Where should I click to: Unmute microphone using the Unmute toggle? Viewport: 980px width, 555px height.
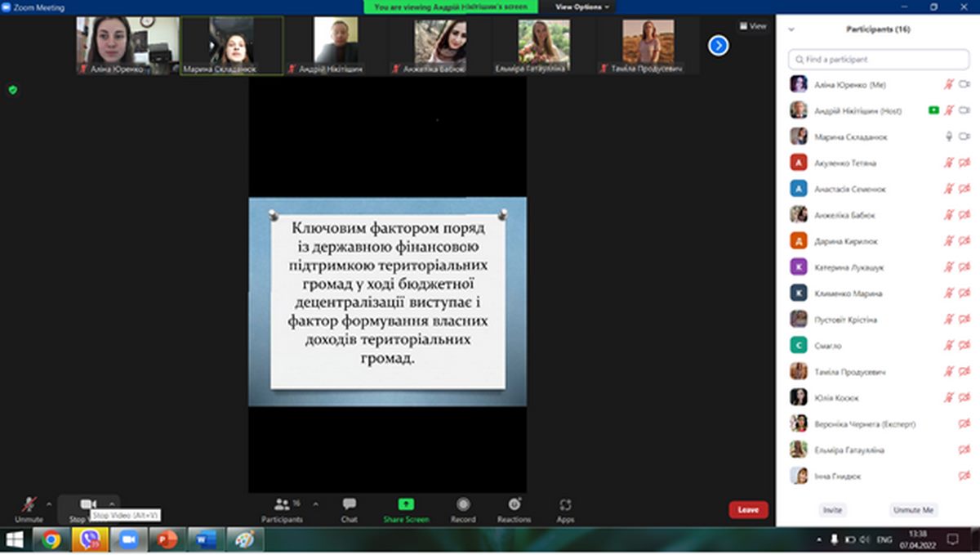pyautogui.click(x=29, y=504)
